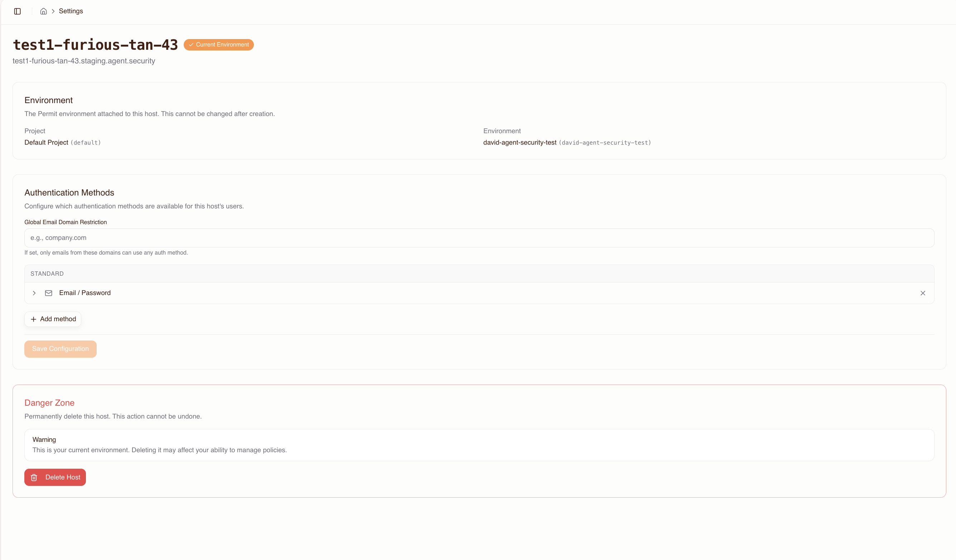This screenshot has height=560, width=956.
Task: Select the Settings breadcrumb item
Action: pos(71,11)
